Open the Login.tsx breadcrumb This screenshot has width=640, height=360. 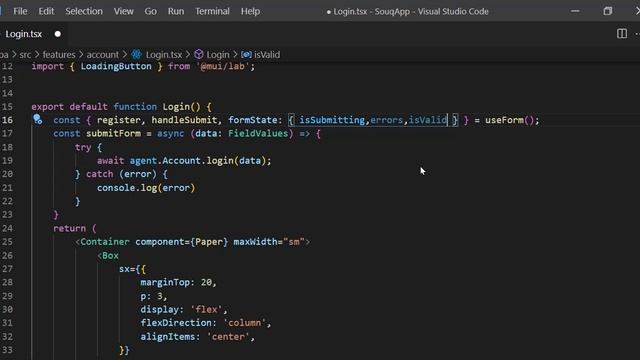164,54
